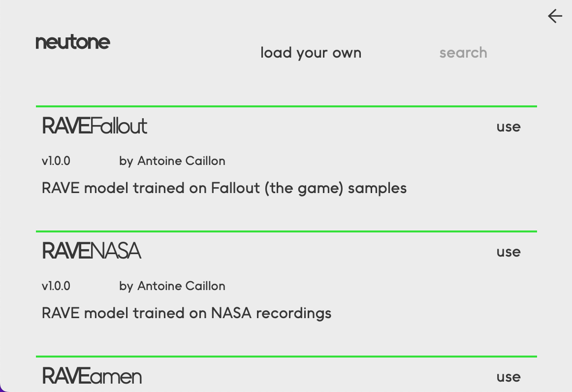572x392 pixels.
Task: Click the neutone logo
Action: tap(73, 42)
